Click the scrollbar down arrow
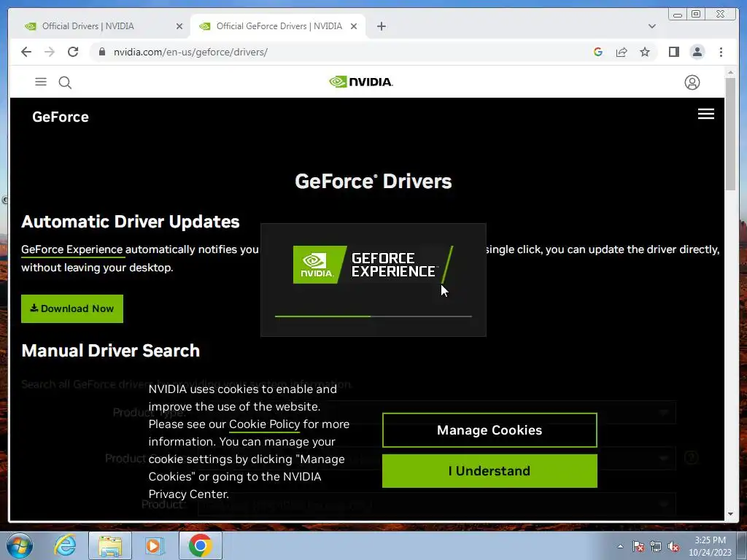747x560 pixels. [x=730, y=514]
